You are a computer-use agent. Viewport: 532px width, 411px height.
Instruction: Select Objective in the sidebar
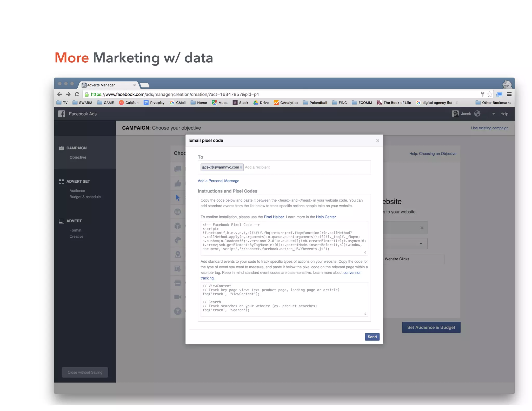tap(78, 157)
